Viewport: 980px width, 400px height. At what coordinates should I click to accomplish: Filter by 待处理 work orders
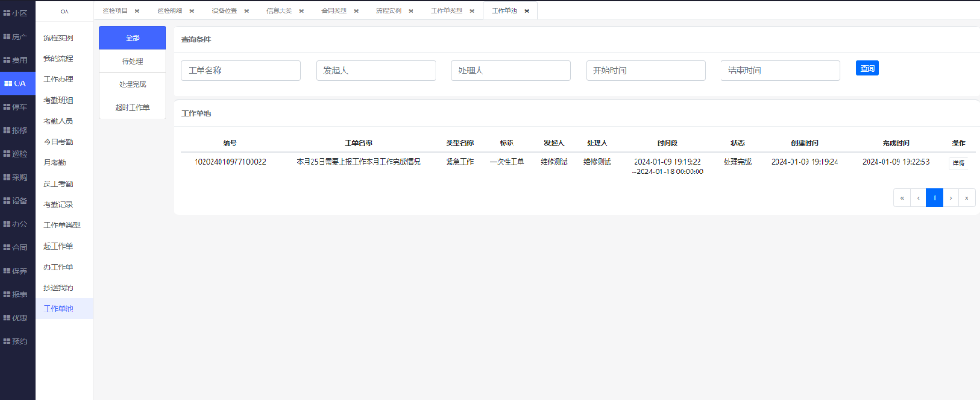coord(132,61)
